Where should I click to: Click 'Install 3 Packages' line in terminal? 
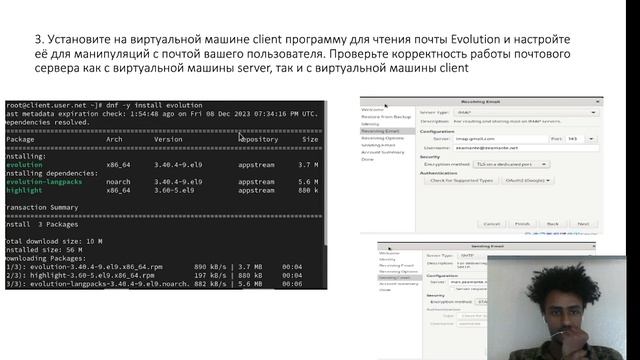42,224
